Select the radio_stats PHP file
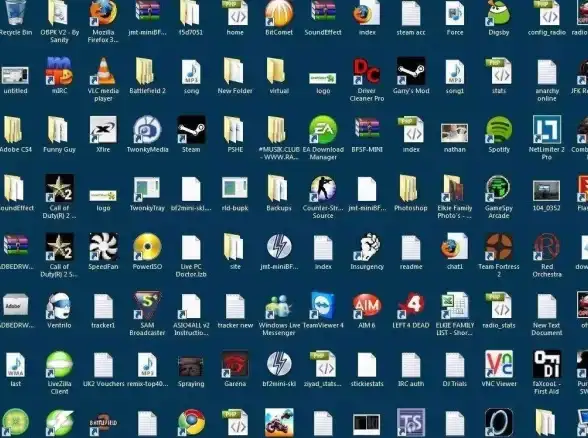588x438 pixels. pos(499,306)
